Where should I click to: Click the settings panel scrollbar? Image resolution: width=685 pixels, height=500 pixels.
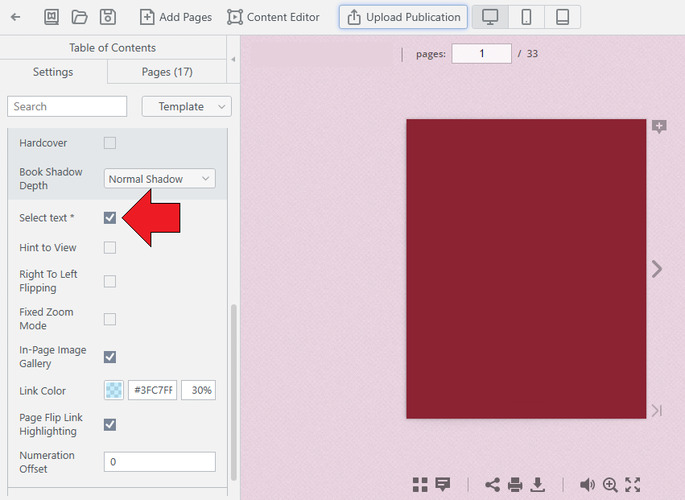[234, 392]
